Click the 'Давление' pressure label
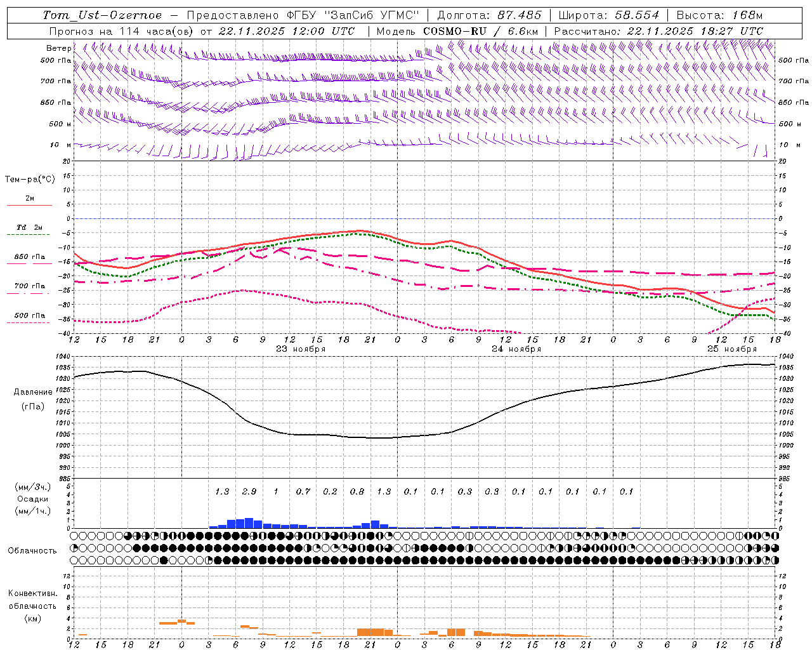This screenshot has width=812, height=650. click(33, 392)
